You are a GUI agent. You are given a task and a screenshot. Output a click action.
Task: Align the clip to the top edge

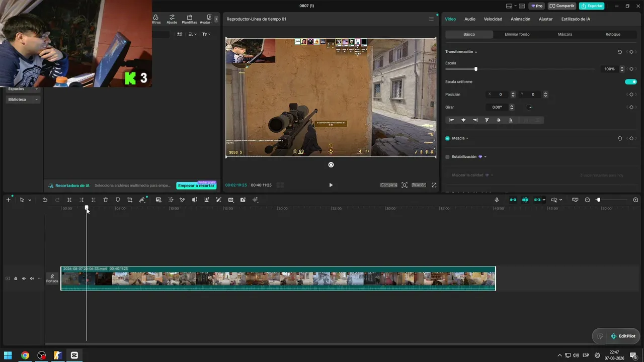tap(487, 120)
